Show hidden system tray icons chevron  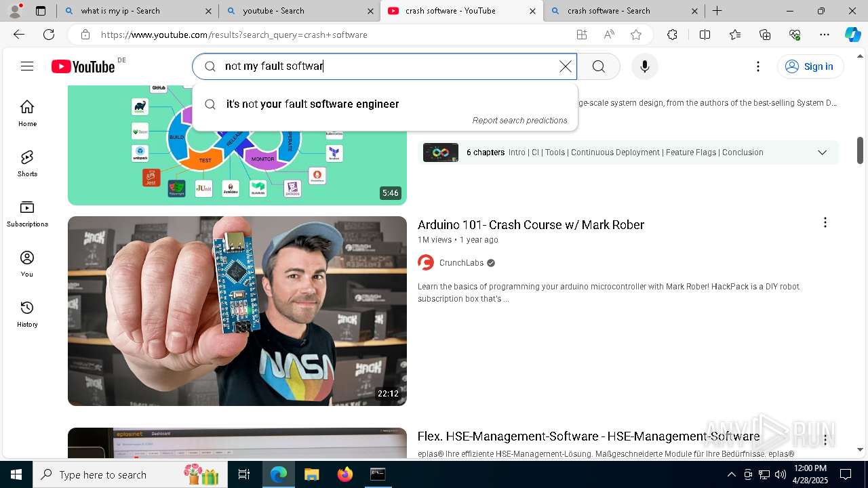click(732, 474)
